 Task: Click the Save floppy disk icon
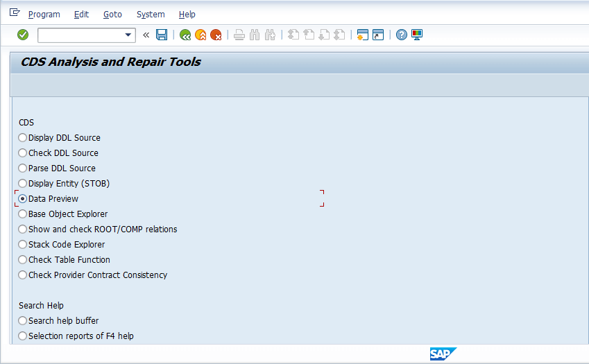(x=162, y=35)
